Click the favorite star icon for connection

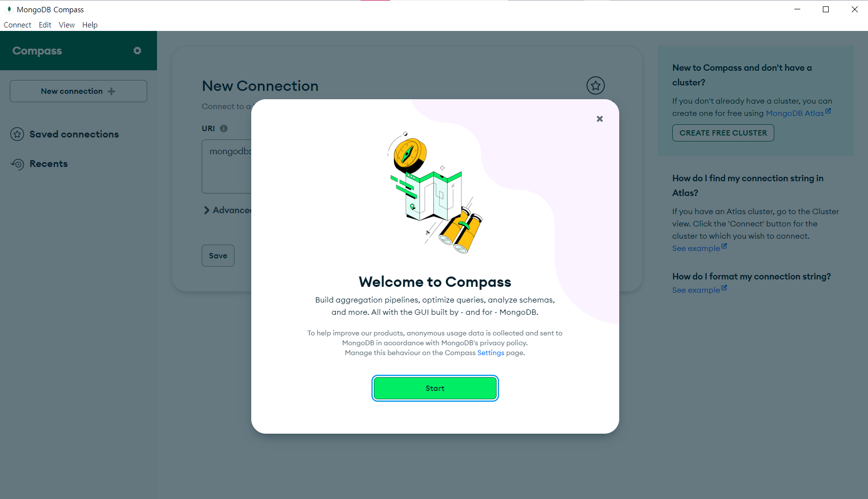[595, 85]
